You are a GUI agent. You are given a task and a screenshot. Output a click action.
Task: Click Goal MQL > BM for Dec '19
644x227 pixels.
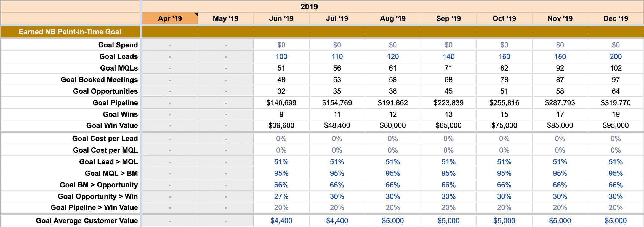(x=616, y=173)
